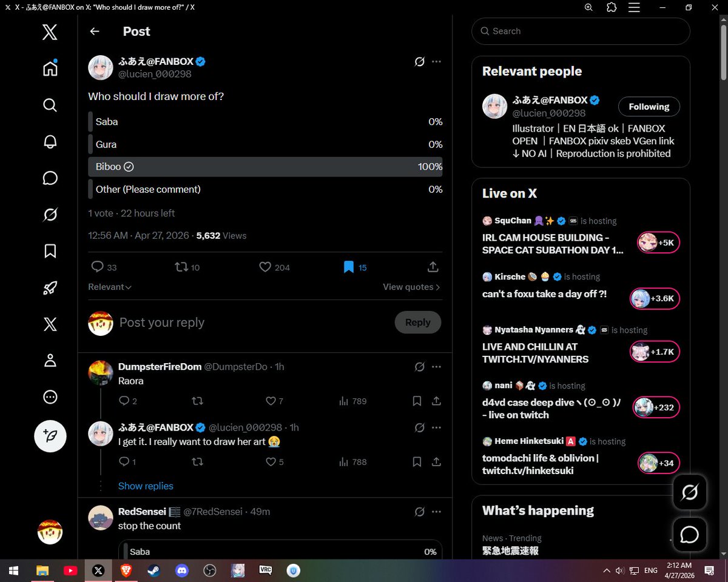Viewport: 728px width, 582px height.
Task: Click the X logo at top of sidebar
Action: click(x=50, y=32)
